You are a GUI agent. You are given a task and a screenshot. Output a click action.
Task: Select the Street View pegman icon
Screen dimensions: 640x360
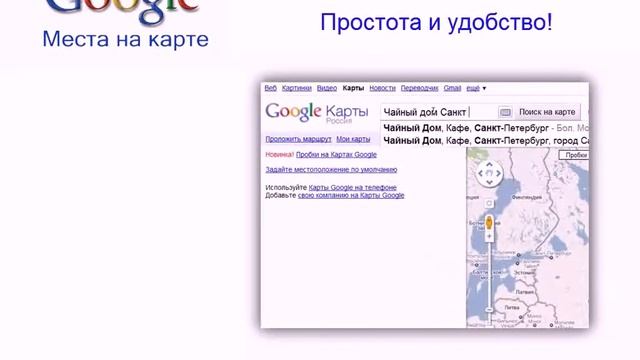(489, 223)
